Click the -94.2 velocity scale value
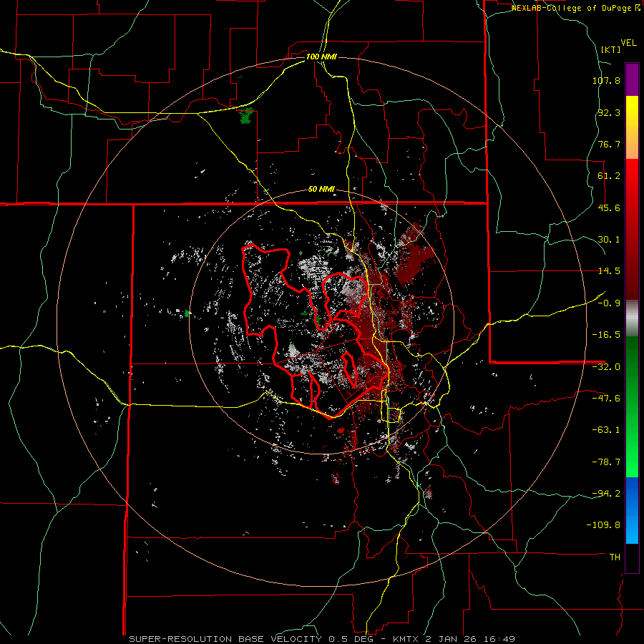Image resolution: width=644 pixels, height=644 pixels. pos(606,494)
